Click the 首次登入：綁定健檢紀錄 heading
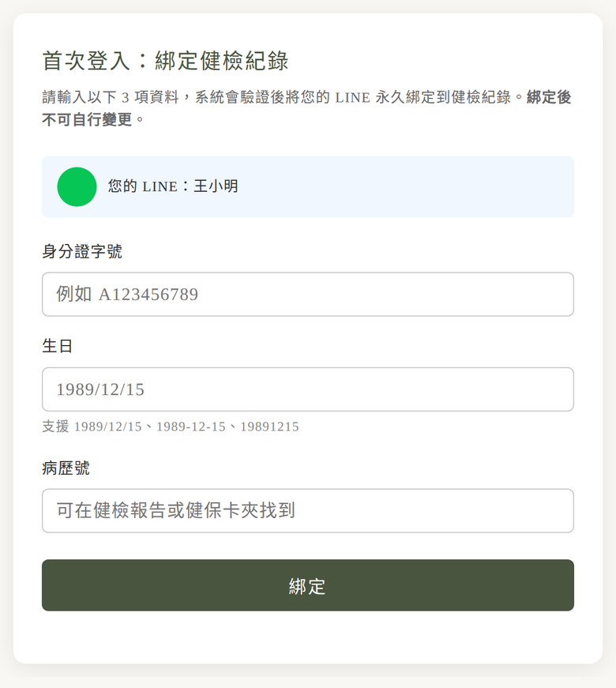This screenshot has height=688, width=616. coord(165,61)
